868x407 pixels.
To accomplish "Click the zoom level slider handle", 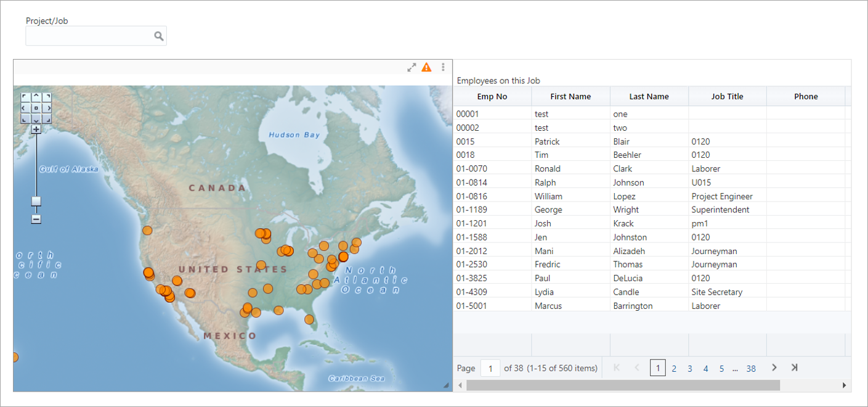I will (x=36, y=200).
